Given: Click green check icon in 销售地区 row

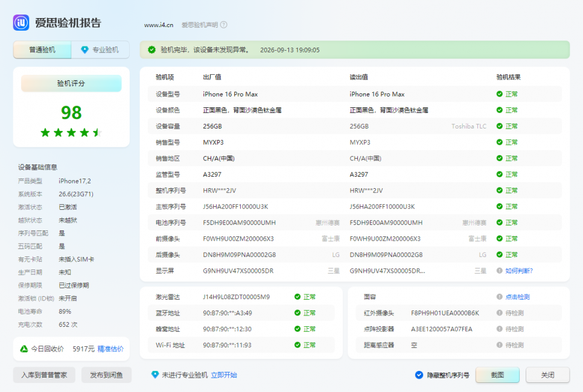Looking at the screenshot, I should point(500,158).
